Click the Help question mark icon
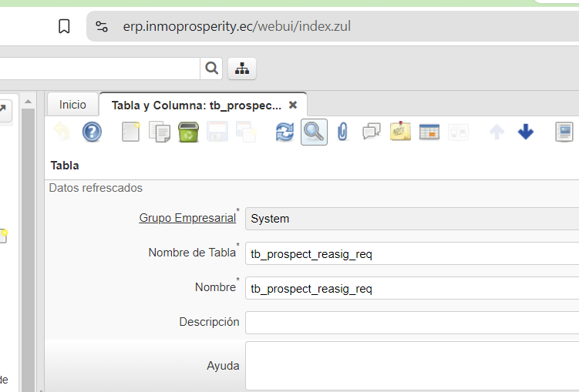The height and width of the screenshot is (392, 579). [x=92, y=132]
